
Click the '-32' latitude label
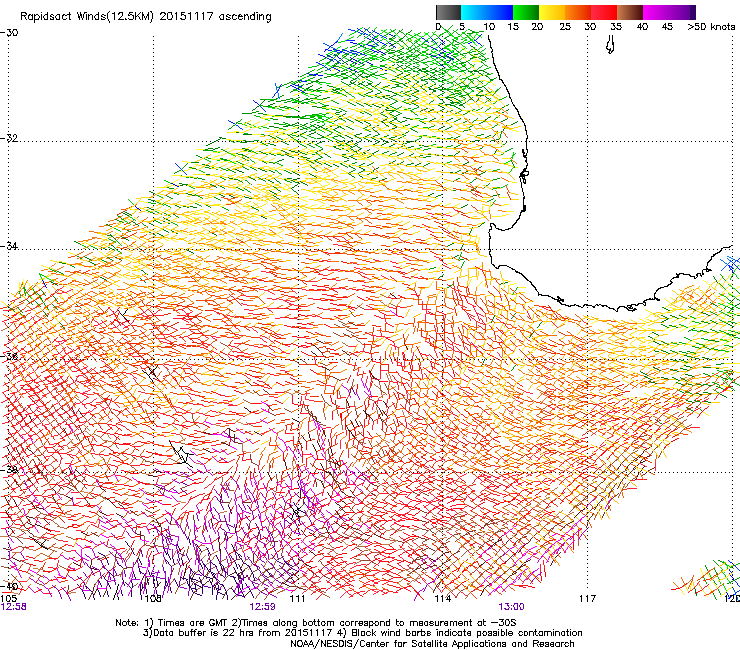(x=9, y=138)
